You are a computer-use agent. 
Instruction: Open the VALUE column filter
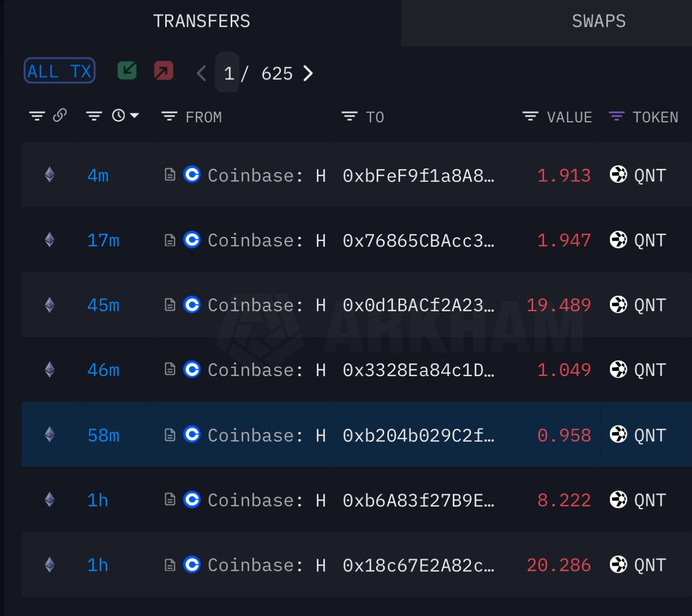[530, 117]
